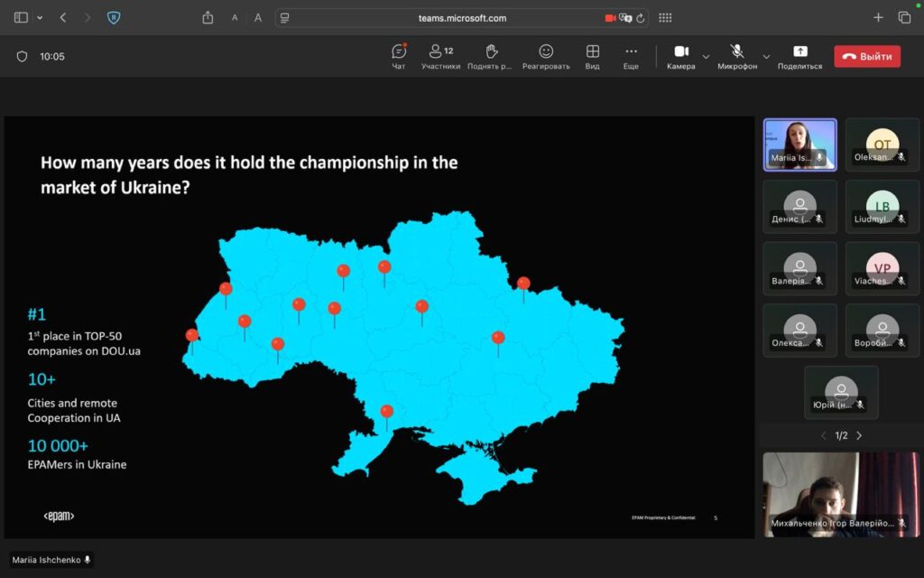Viewport: 924px width, 578px height.
Task: Expand microphone options dropdown arrow
Action: pos(766,57)
